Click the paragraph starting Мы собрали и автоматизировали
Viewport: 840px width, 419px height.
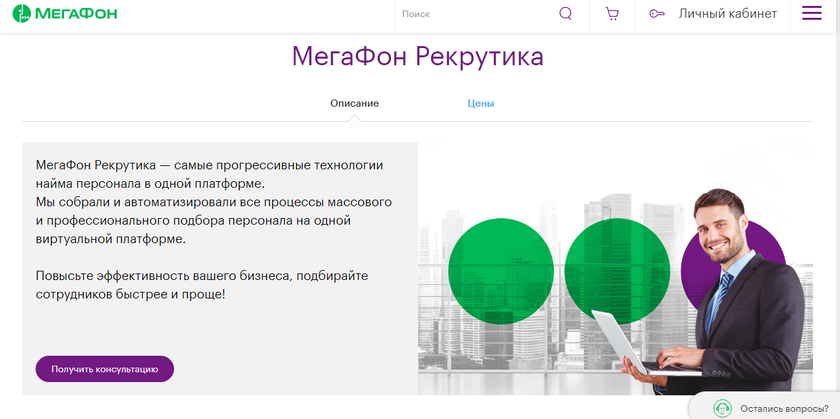tap(214, 221)
